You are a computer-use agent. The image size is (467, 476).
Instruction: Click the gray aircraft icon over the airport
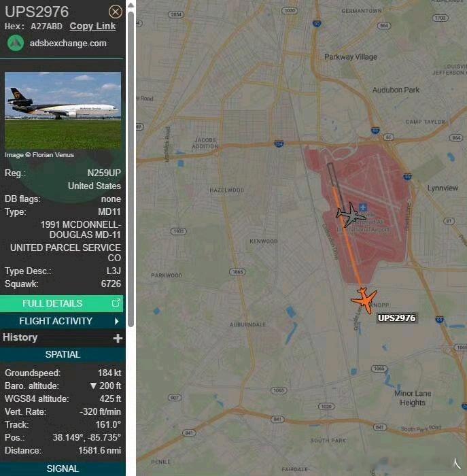click(x=350, y=215)
